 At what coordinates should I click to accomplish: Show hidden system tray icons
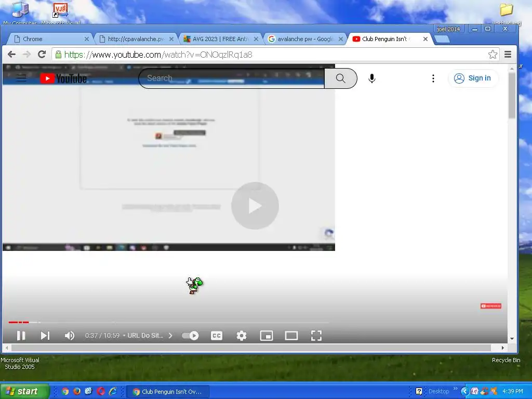pyautogui.click(x=464, y=391)
